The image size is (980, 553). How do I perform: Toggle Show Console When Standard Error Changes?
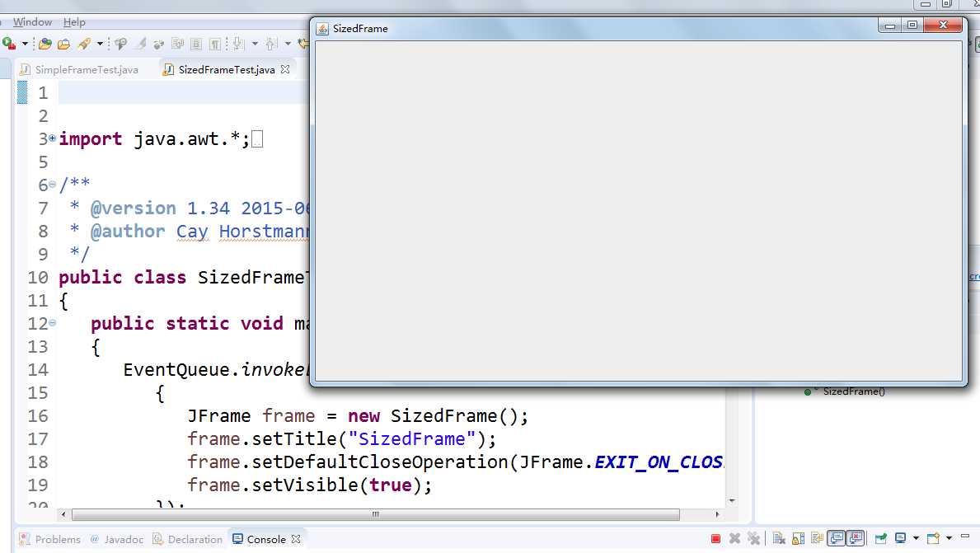[x=856, y=538]
